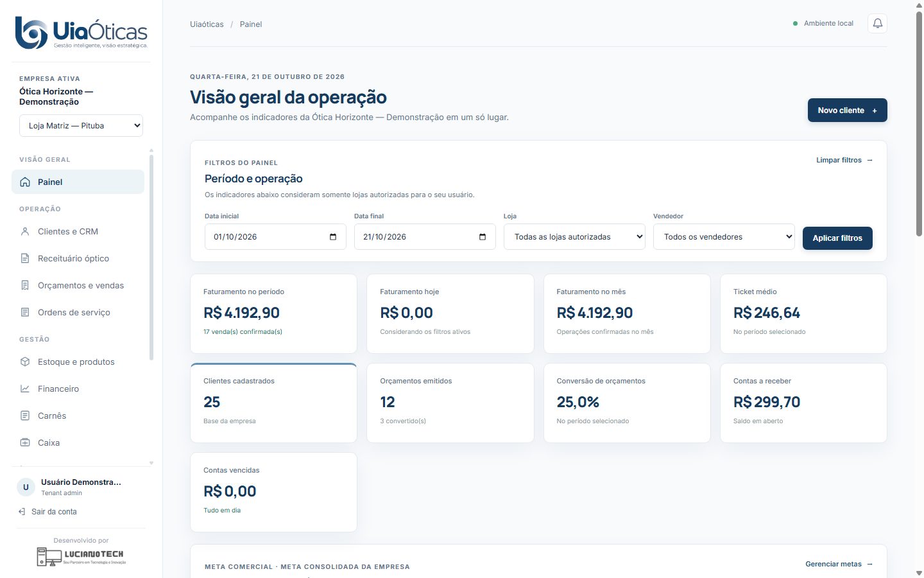Click Sair da conta link
Screen dimensions: 924x578
tap(48, 512)
